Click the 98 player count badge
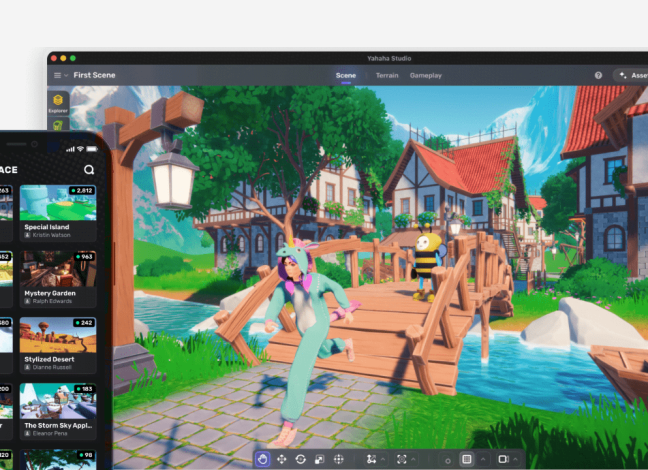The image size is (648, 470). (x=86, y=455)
